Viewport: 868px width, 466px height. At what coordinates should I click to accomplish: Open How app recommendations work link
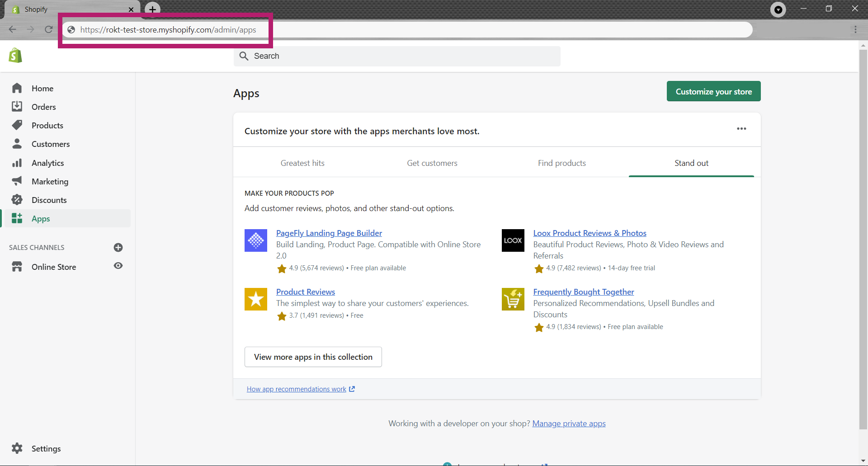[301, 389]
